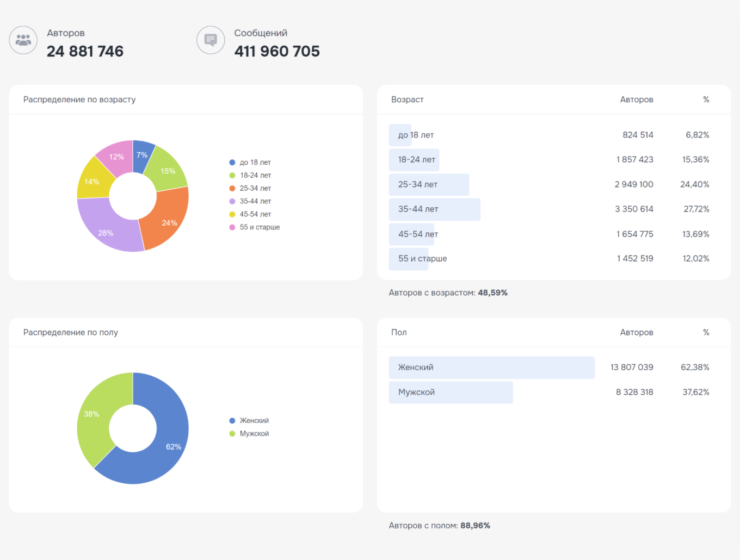Click author count 13 807 039
The width and height of the screenshot is (740, 560).
tap(632, 368)
